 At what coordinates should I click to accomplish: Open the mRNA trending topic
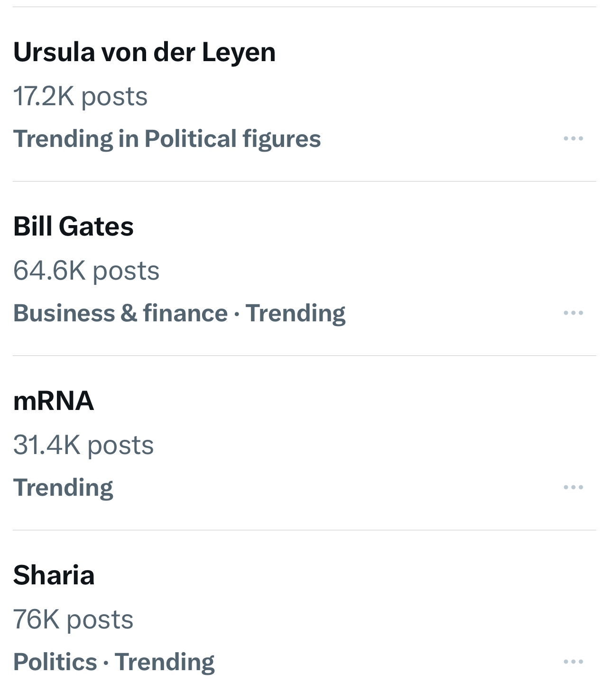[x=54, y=400]
